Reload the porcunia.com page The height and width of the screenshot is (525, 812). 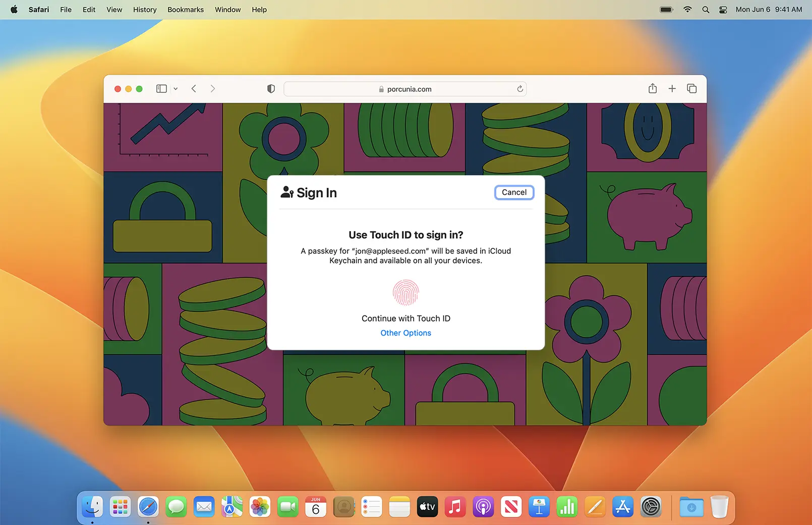520,89
